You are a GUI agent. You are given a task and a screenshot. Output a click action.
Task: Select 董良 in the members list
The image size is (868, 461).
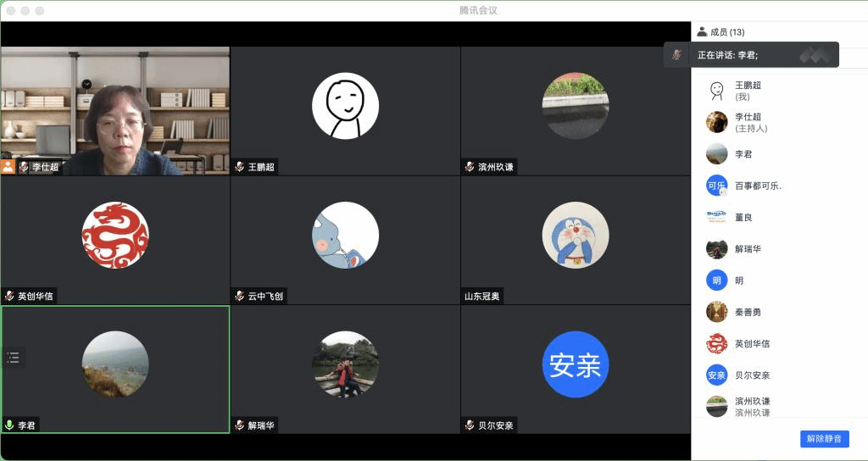(743, 218)
